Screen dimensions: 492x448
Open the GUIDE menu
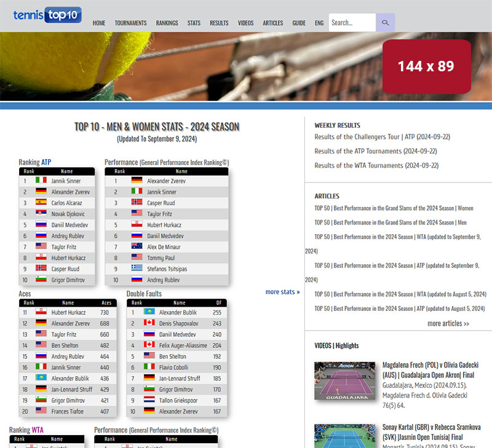tap(299, 23)
